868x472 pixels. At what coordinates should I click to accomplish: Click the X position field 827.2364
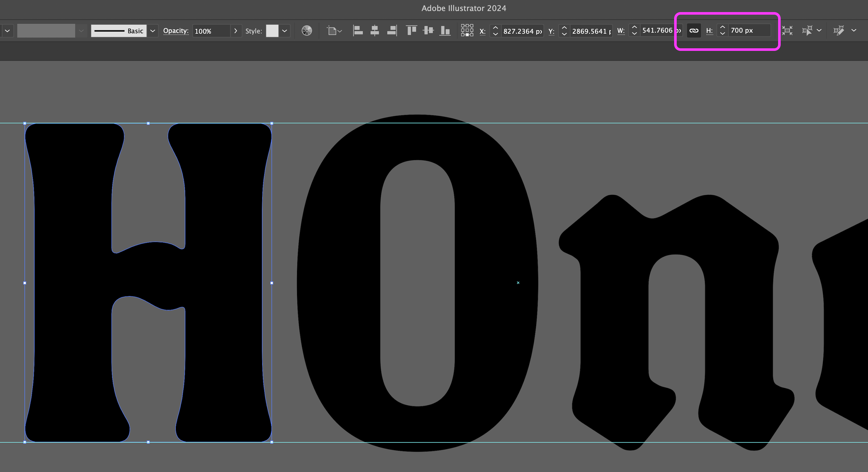[x=522, y=31]
